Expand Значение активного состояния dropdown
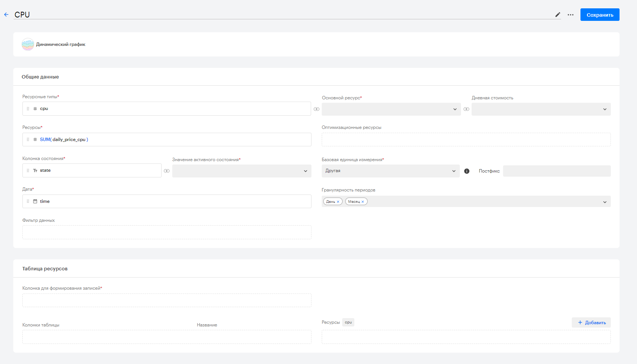 (x=242, y=171)
